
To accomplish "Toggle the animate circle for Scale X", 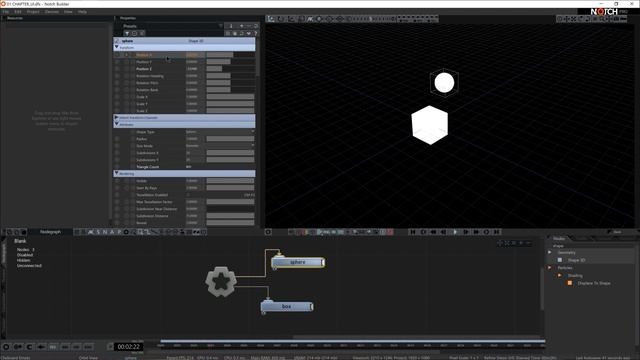I will pos(117,97).
